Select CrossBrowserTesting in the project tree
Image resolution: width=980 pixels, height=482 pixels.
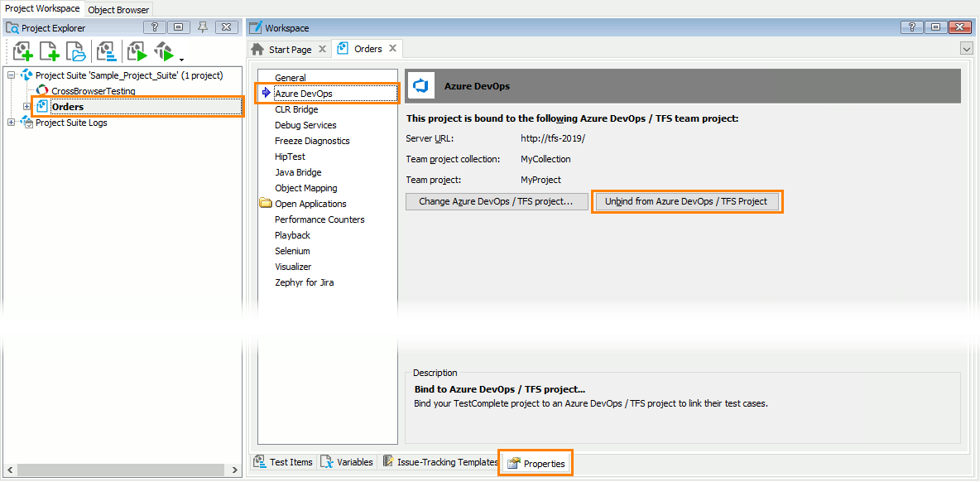[93, 91]
